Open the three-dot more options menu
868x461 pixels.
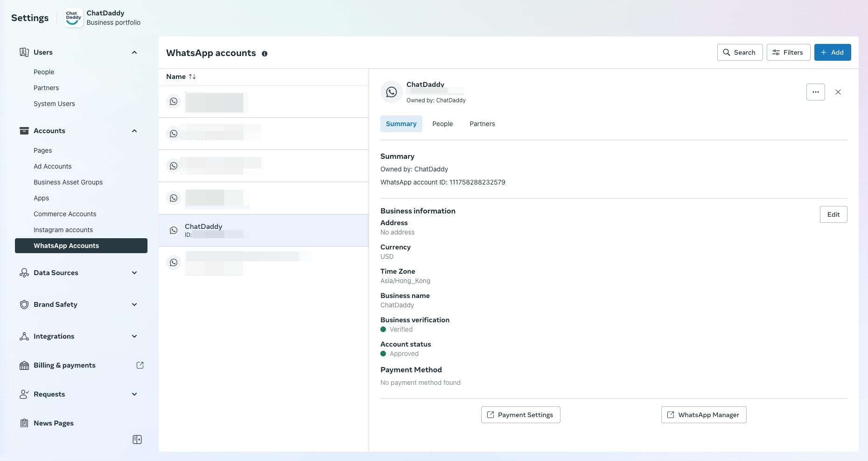(815, 92)
